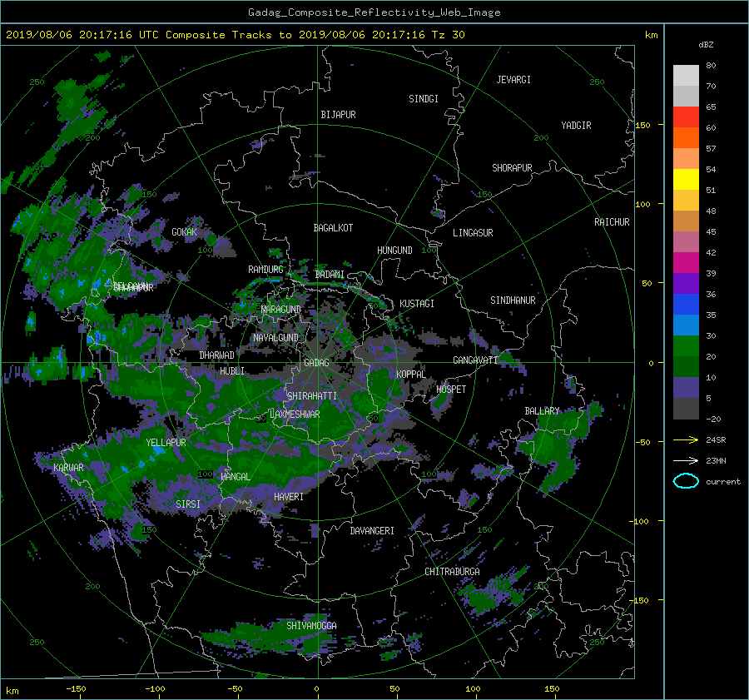Click the BIJAPUR city label
Image resolution: width=749 pixels, height=700 pixels.
pyautogui.click(x=338, y=115)
